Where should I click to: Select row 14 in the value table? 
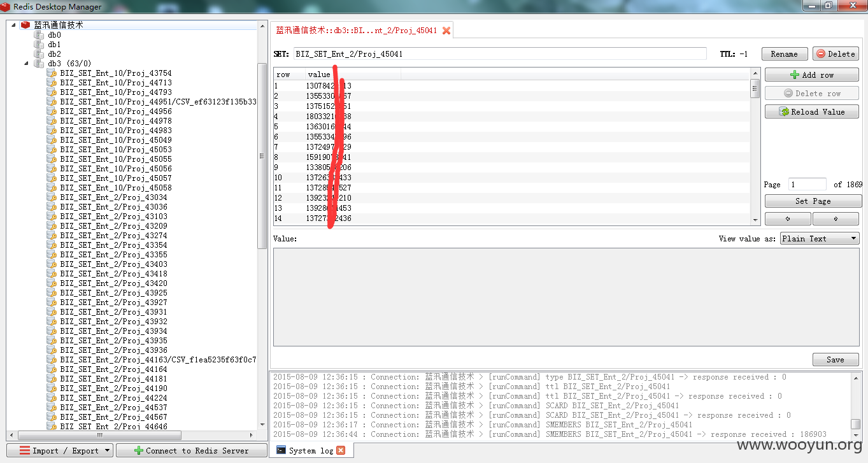point(512,218)
